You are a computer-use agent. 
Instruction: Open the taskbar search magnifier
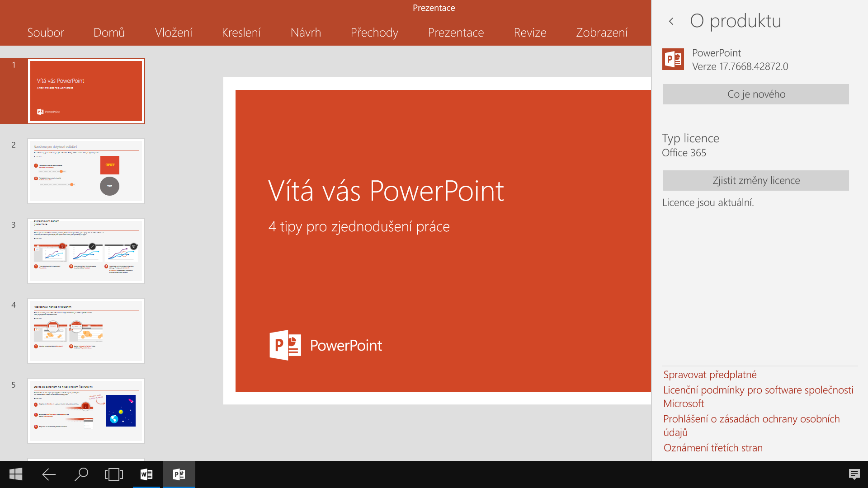click(x=81, y=474)
